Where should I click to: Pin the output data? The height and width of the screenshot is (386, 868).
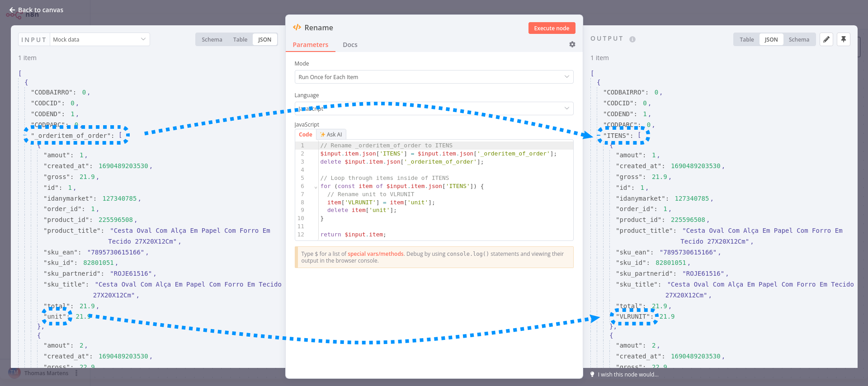coord(843,39)
